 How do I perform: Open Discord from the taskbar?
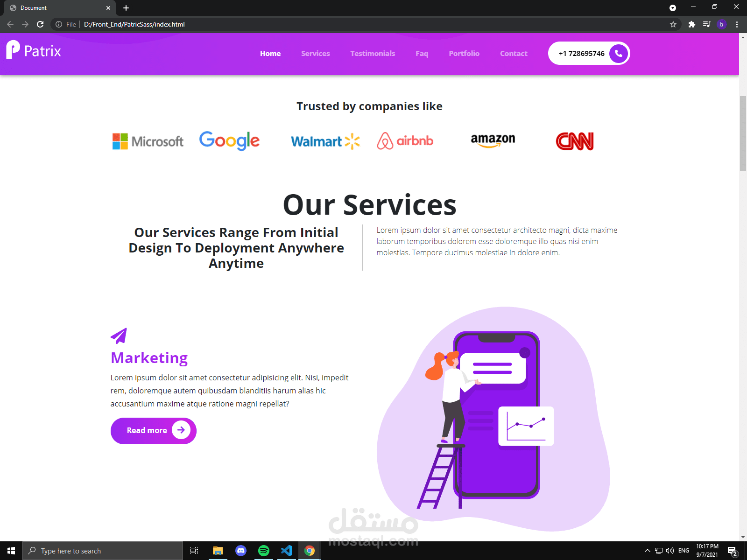click(241, 551)
